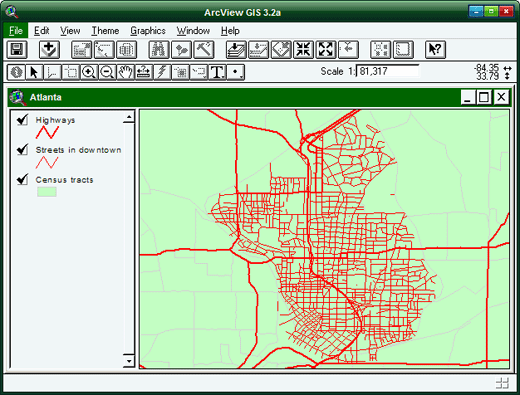Select the Identify tool
Viewport: 520px width, 395px height.
point(16,72)
